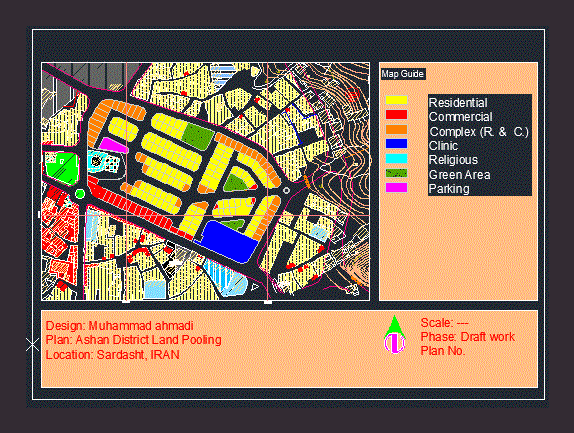Select the Complex (R. & C.) legend text

pyautogui.click(x=479, y=132)
